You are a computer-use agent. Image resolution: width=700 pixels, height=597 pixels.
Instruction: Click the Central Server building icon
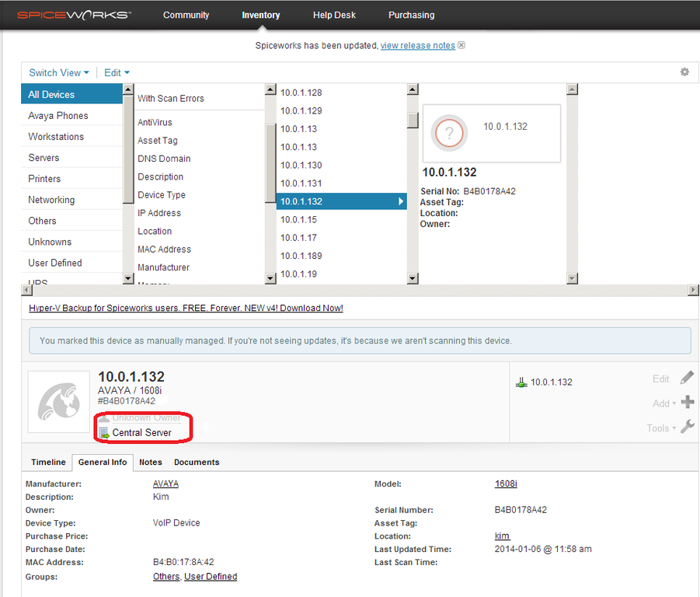106,433
